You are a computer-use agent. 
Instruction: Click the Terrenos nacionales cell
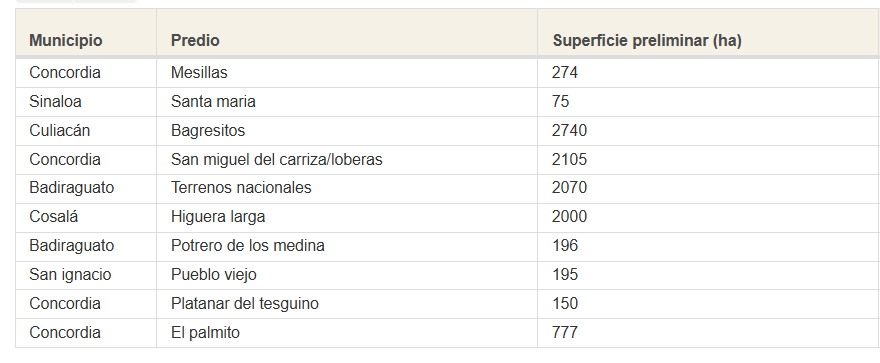347,189
